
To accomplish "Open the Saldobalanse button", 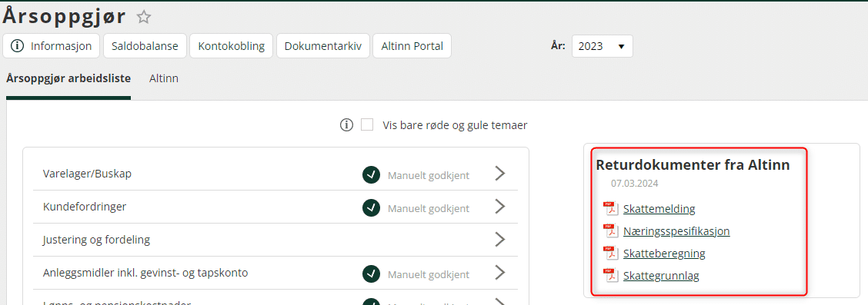I will (x=145, y=46).
